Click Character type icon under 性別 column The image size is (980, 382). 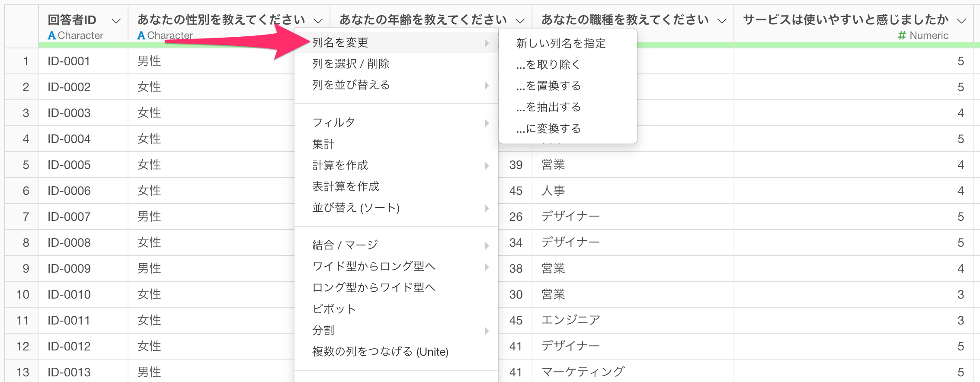coord(141,35)
